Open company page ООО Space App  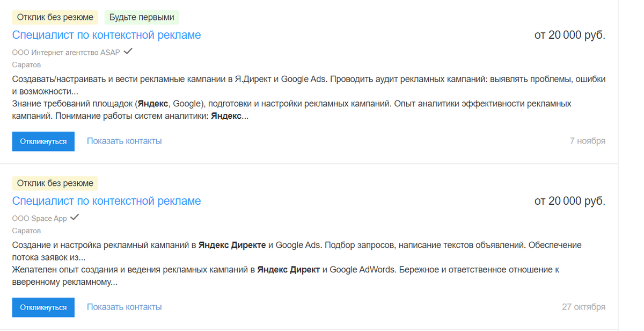(x=39, y=219)
